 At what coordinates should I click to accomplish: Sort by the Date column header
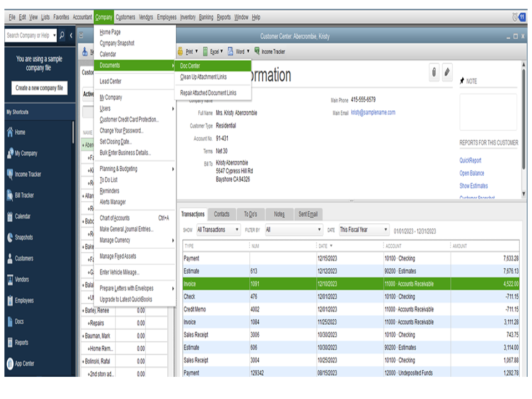pos(350,246)
